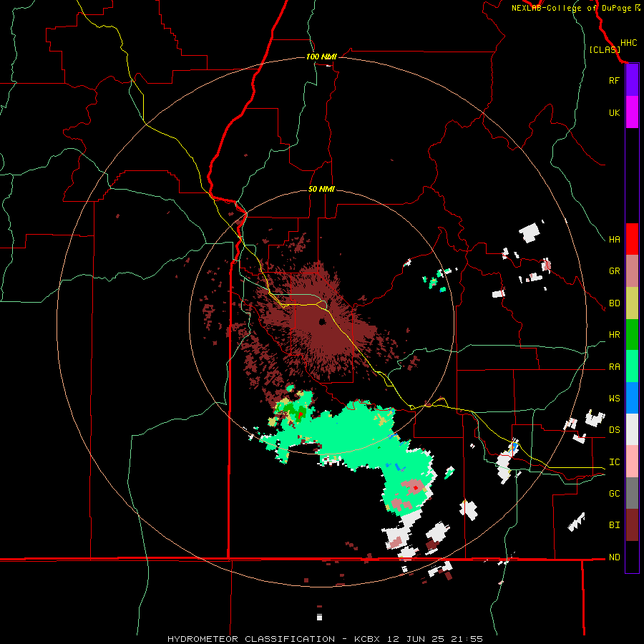Image resolution: width=644 pixels, height=644 pixels.
Task: Click the IC legend label
Action: coord(614,462)
